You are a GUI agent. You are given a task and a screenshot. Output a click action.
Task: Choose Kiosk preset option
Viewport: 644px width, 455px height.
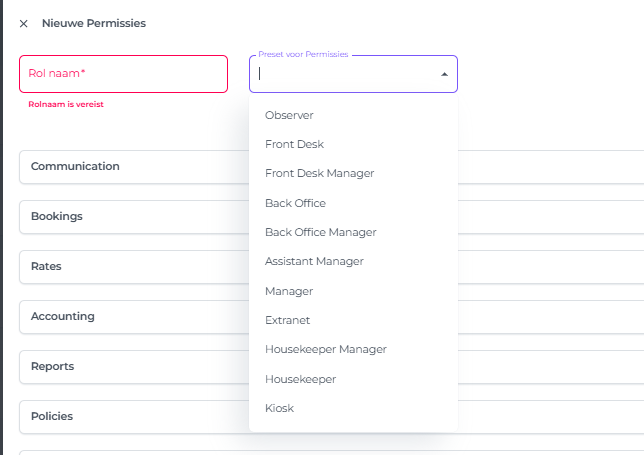coord(279,408)
